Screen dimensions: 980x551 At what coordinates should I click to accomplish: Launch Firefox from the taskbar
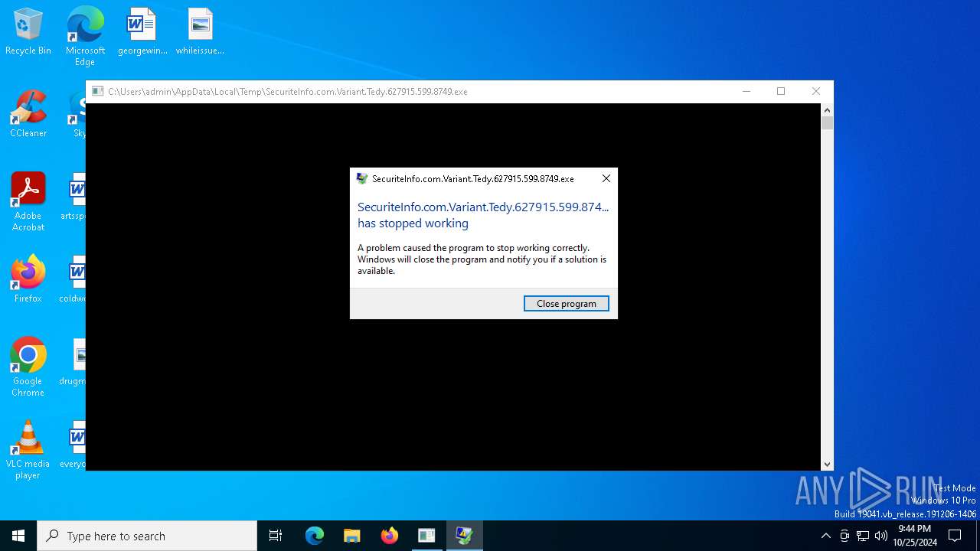point(389,536)
